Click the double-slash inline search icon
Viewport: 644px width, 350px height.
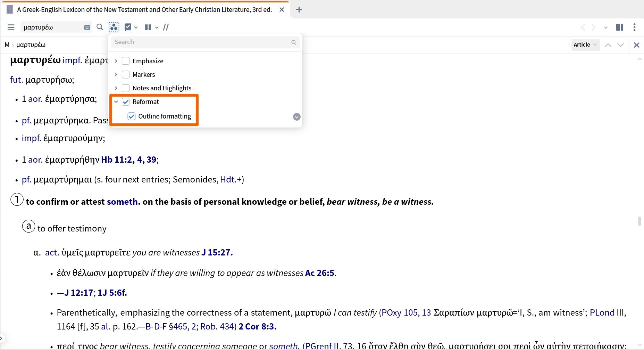[x=166, y=27]
